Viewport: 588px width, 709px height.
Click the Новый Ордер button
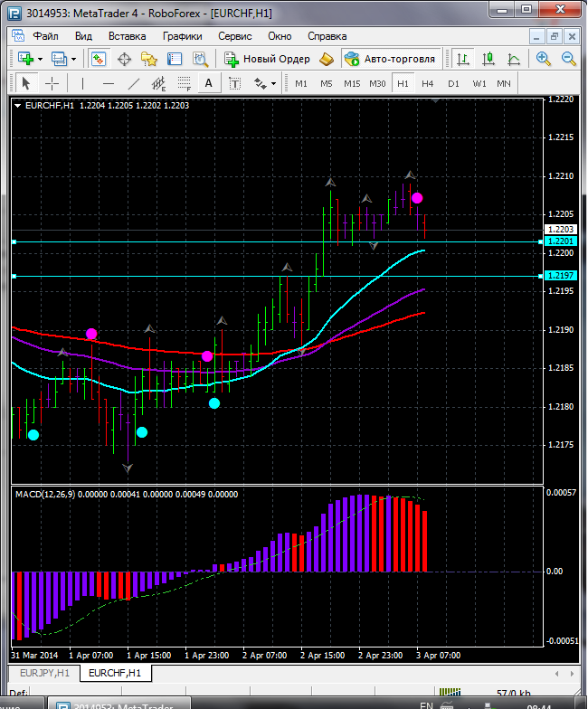point(267,59)
